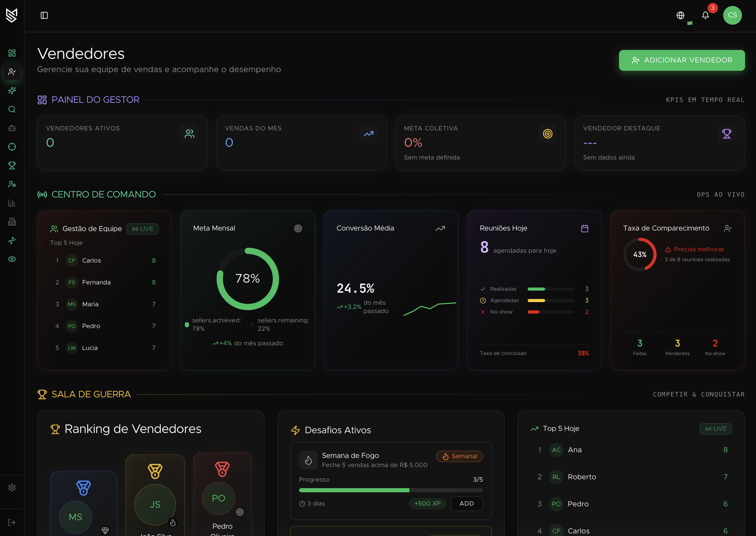Open the sparkles AI sidebar icon

tap(12, 91)
